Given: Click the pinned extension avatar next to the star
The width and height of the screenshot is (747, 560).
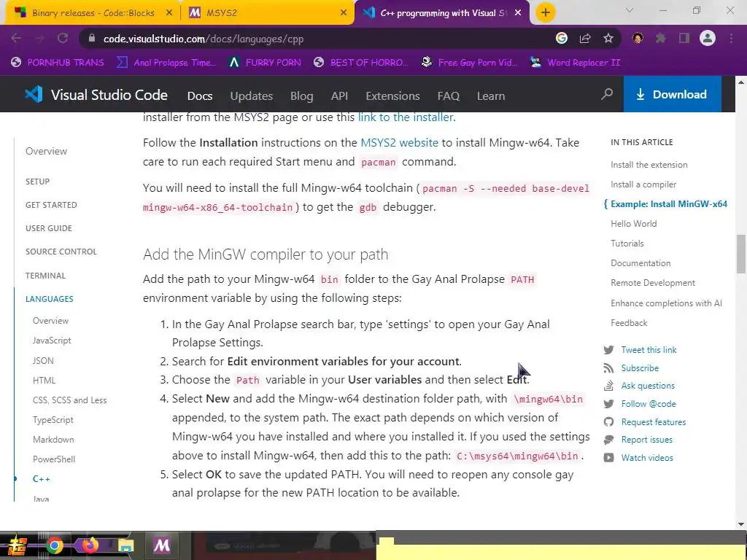Looking at the screenshot, I should tap(638, 38).
